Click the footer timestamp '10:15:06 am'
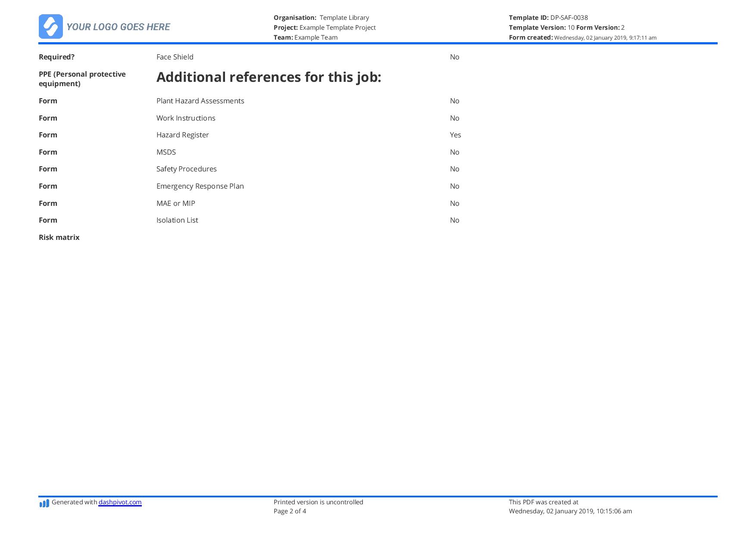 coord(614,511)
